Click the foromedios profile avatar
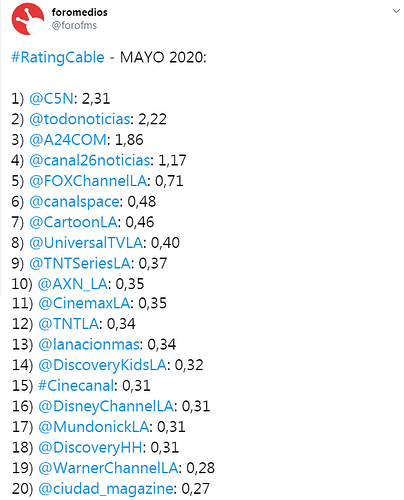The width and height of the screenshot is (404, 500). pyautogui.click(x=28, y=19)
